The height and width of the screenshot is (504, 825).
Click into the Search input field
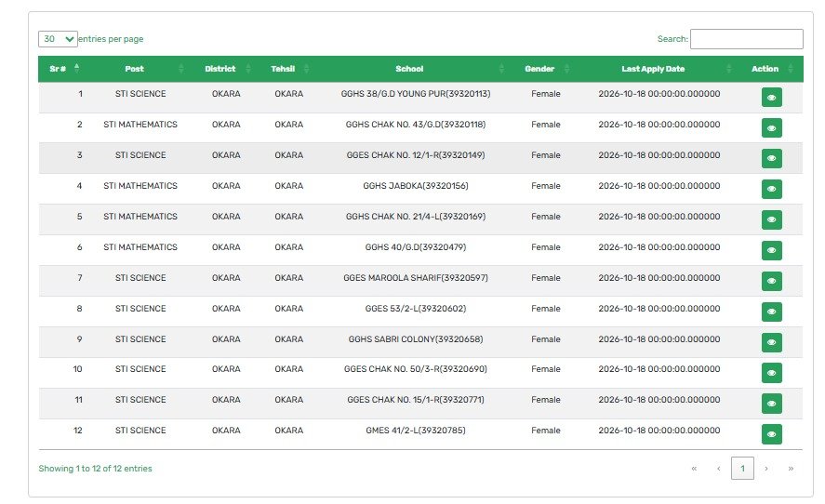pos(746,39)
